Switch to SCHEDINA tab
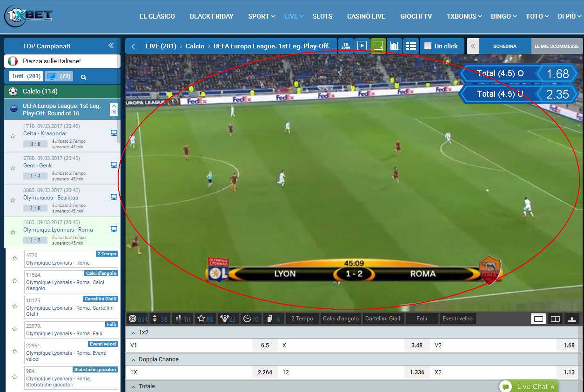Image resolution: width=584 pixels, height=392 pixels. [x=505, y=46]
